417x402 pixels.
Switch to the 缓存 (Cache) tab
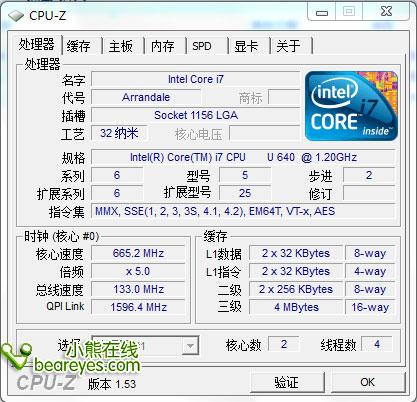pyautogui.click(x=79, y=46)
